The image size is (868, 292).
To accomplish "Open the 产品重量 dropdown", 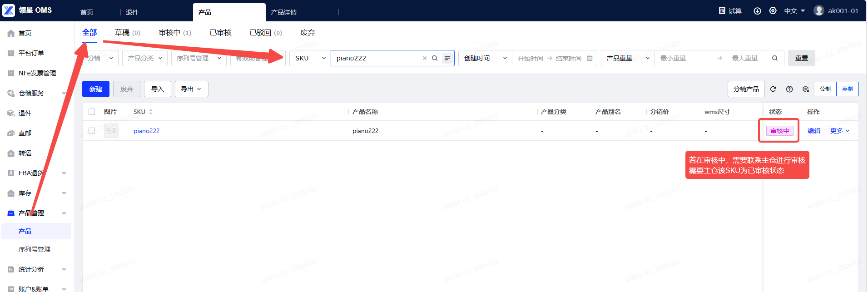I will pos(628,58).
